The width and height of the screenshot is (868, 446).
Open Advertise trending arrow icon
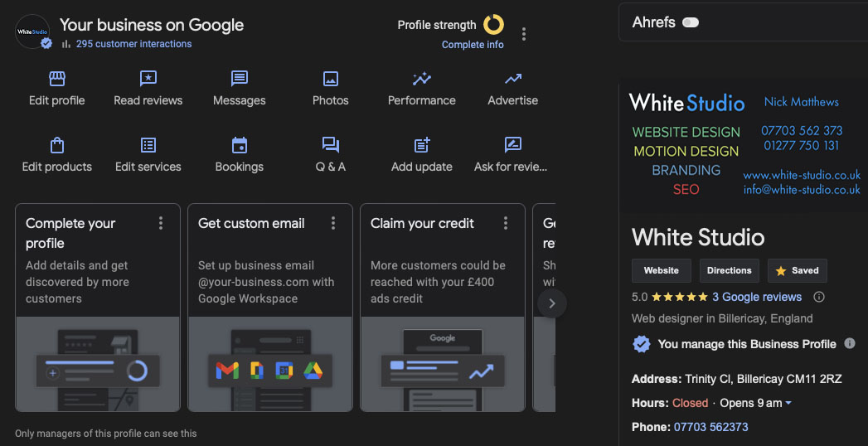click(513, 79)
